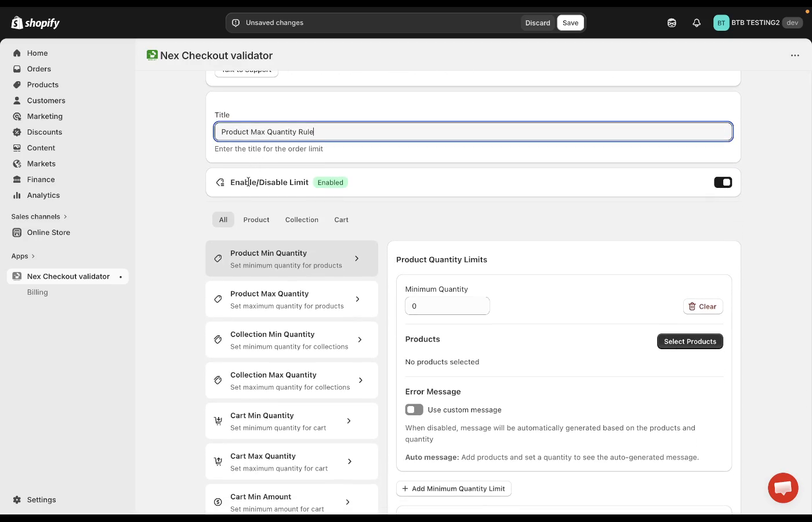This screenshot has width=812, height=522.
Task: Click the Marketing target icon
Action: pyautogui.click(x=17, y=116)
